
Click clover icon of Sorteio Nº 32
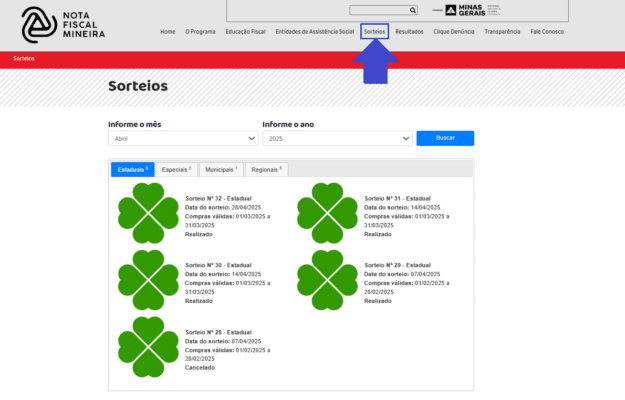(148, 213)
